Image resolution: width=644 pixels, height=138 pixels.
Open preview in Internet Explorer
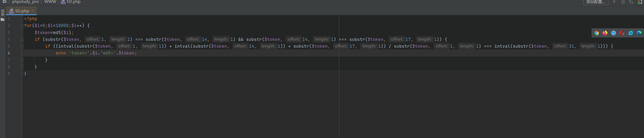pyautogui.click(x=631, y=33)
